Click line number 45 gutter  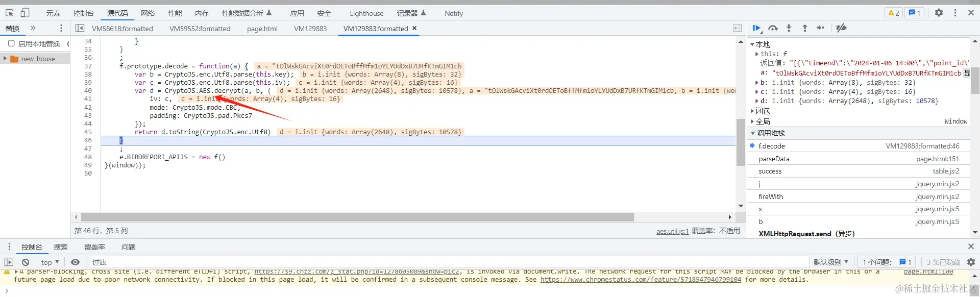(88, 132)
